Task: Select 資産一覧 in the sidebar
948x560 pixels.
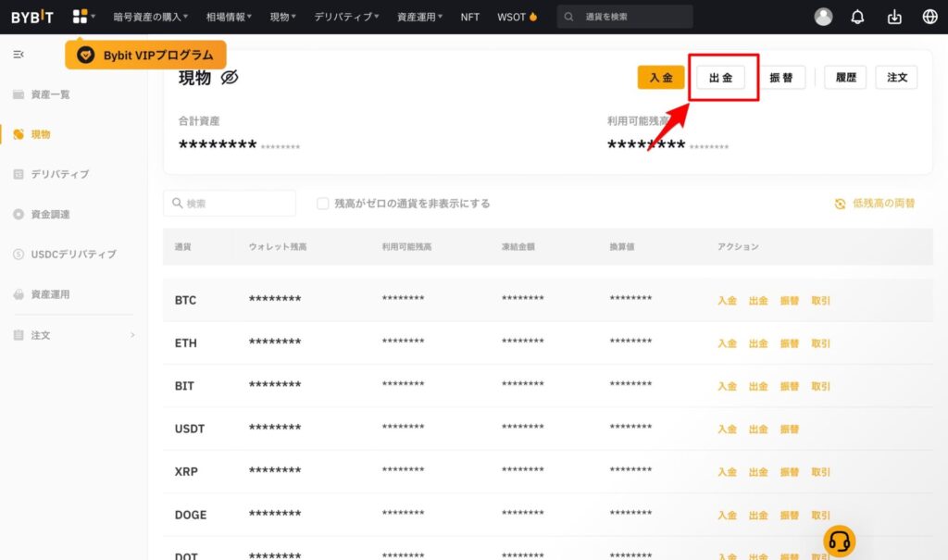Action: [41, 94]
